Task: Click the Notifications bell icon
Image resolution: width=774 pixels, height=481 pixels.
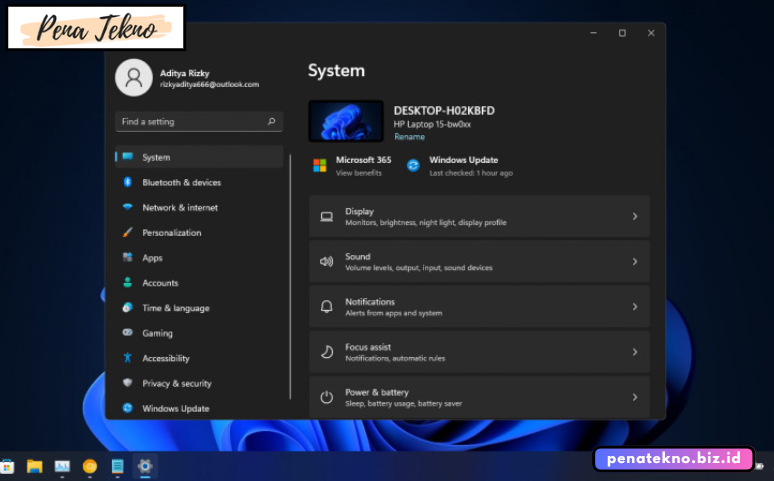Action: pyautogui.click(x=327, y=307)
